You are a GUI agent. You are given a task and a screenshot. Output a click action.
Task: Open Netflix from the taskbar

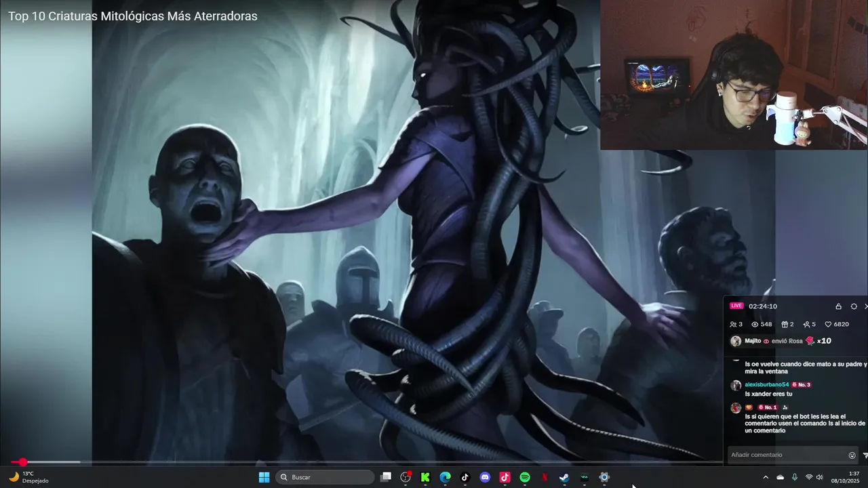tap(544, 477)
